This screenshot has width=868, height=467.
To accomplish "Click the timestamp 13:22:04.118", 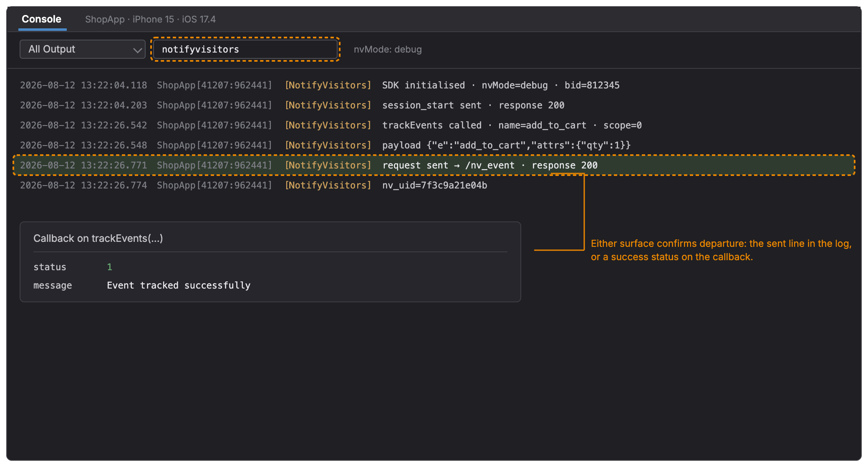I will tap(114, 85).
